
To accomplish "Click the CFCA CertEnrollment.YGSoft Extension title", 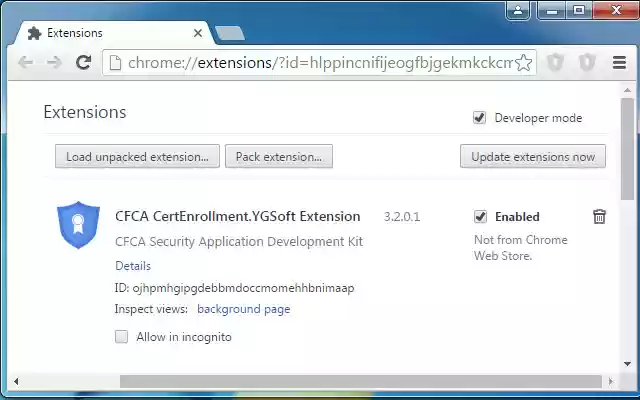I will pos(238,216).
